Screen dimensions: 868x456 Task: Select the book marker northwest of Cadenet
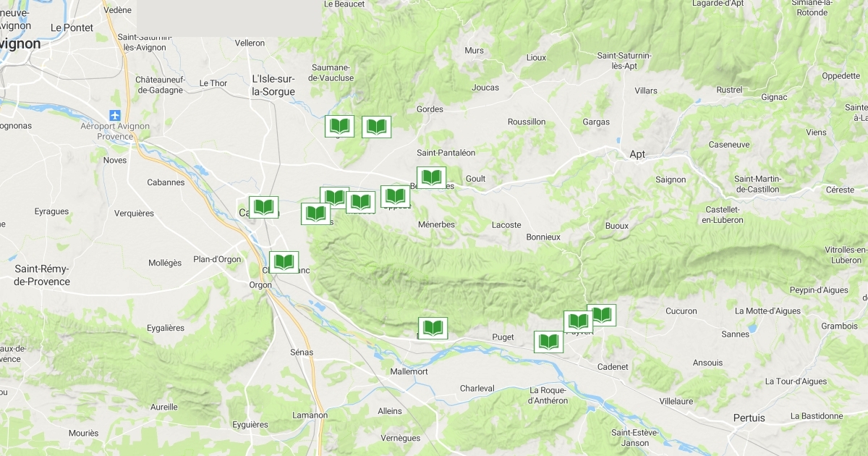tap(548, 342)
